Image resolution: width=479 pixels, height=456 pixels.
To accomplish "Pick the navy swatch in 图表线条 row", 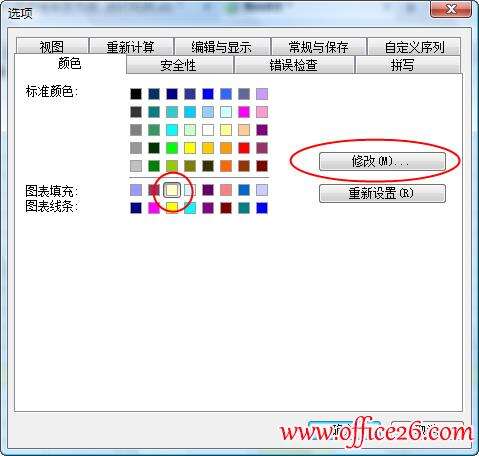I will 136,208.
